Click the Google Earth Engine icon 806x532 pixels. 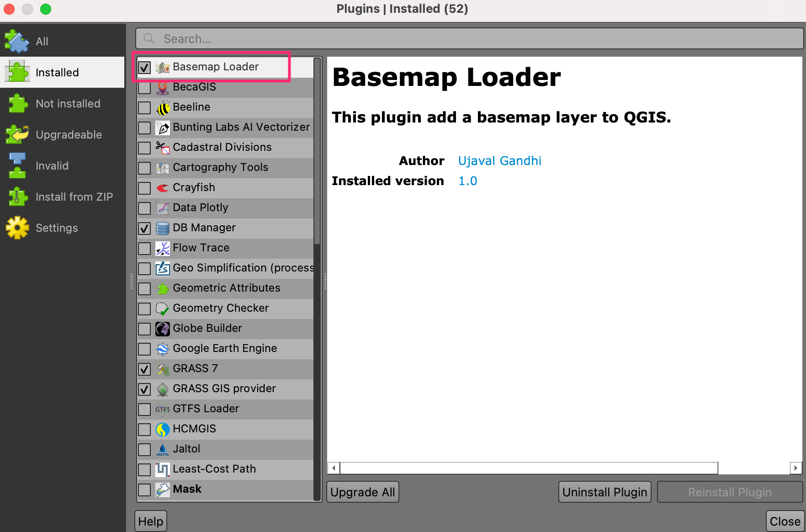pos(163,349)
